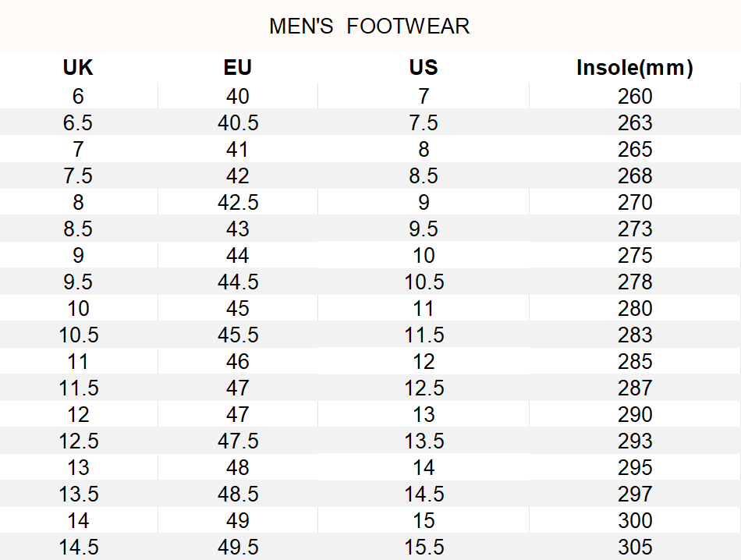Viewport: 741px width, 560px height.
Task: Select EU size 48 cell
Action: (237, 468)
